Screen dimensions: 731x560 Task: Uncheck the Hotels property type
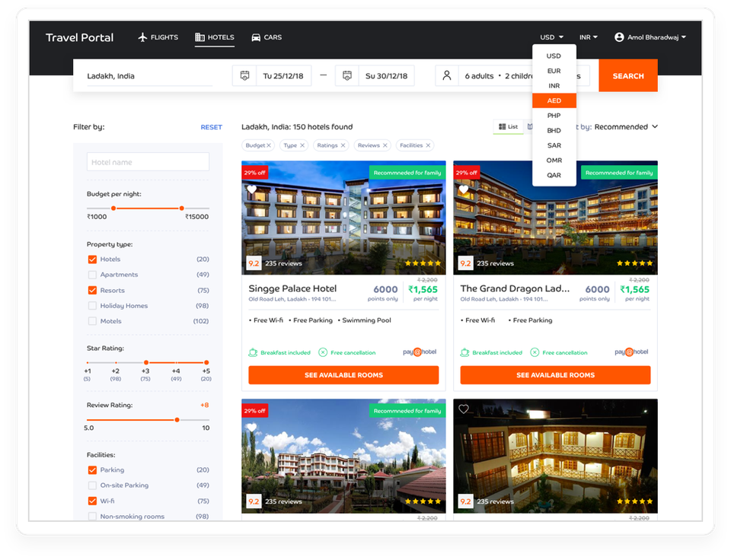92,259
